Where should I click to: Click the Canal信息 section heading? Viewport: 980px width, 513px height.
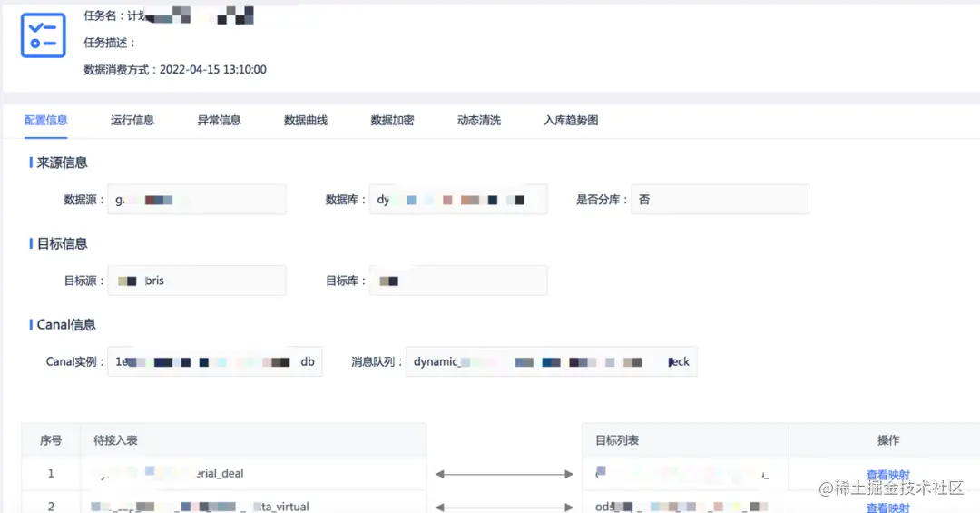click(66, 325)
